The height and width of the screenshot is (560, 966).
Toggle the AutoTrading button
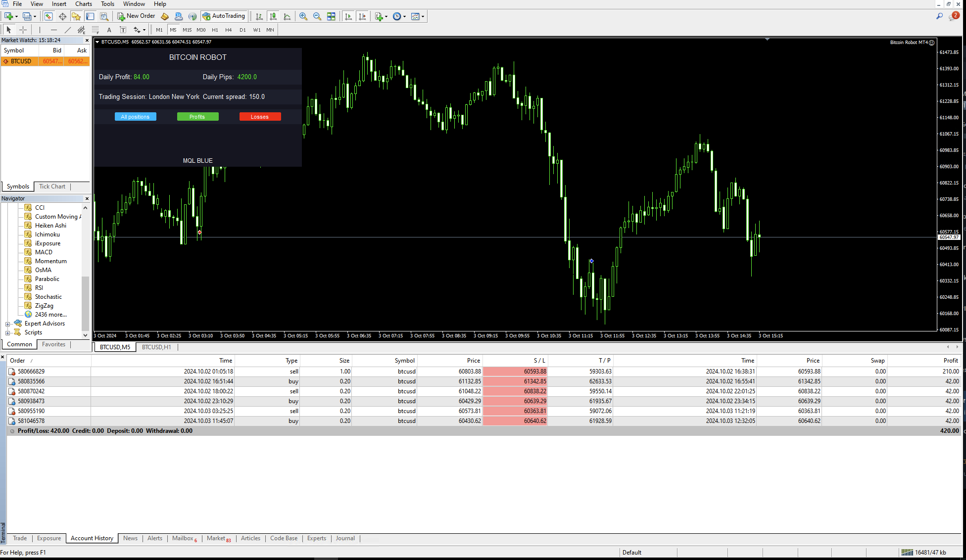(224, 16)
